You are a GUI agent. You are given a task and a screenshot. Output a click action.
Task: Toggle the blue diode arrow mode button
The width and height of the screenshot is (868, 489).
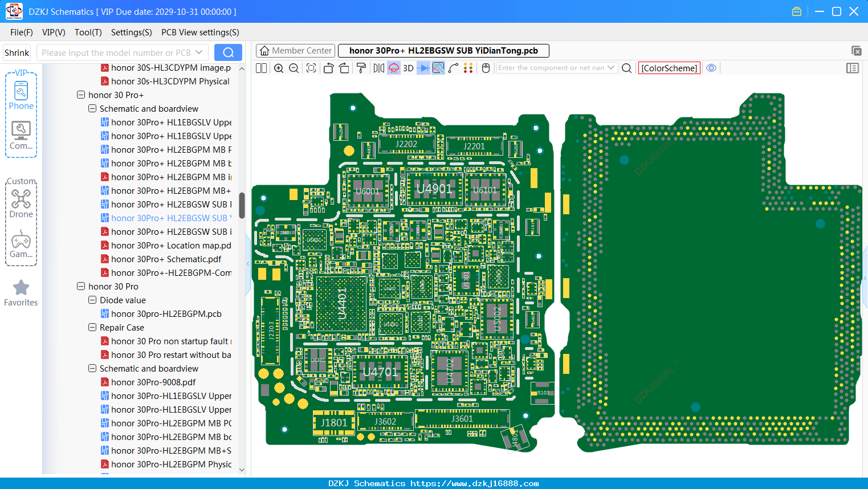[x=423, y=68]
